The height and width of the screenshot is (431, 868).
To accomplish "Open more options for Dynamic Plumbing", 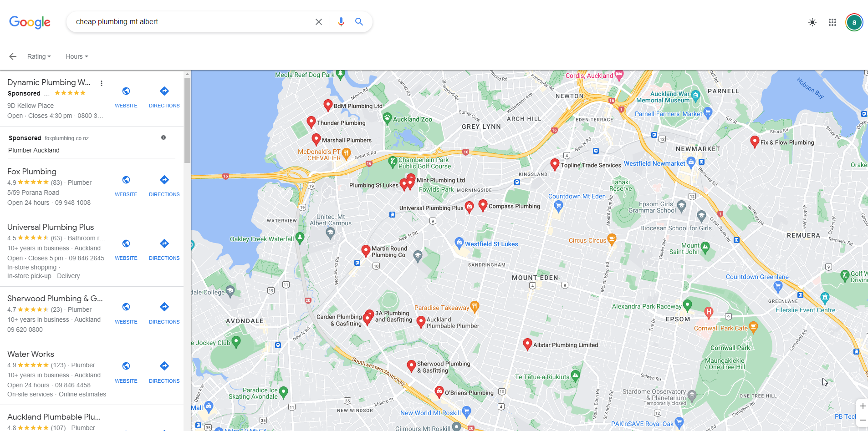I will (x=102, y=83).
